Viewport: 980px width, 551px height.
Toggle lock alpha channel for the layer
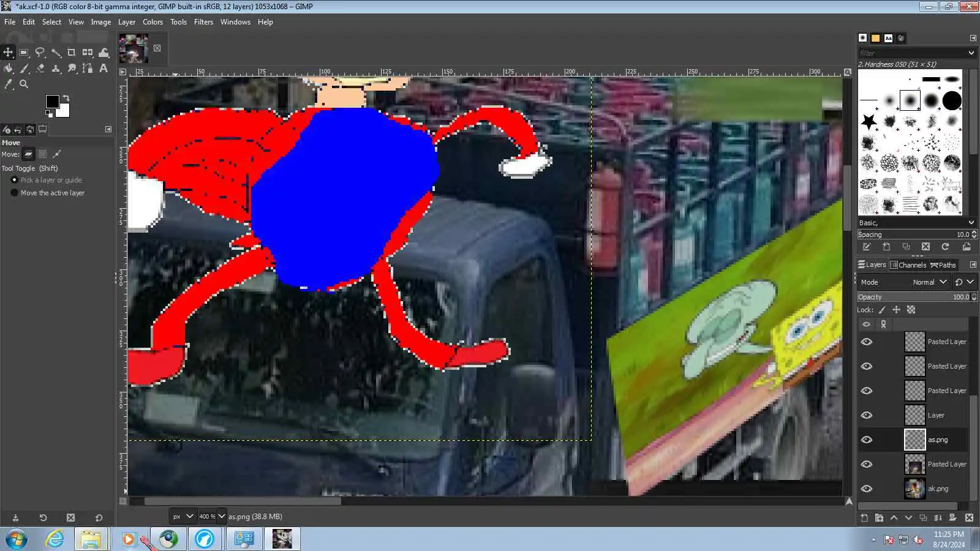click(911, 310)
